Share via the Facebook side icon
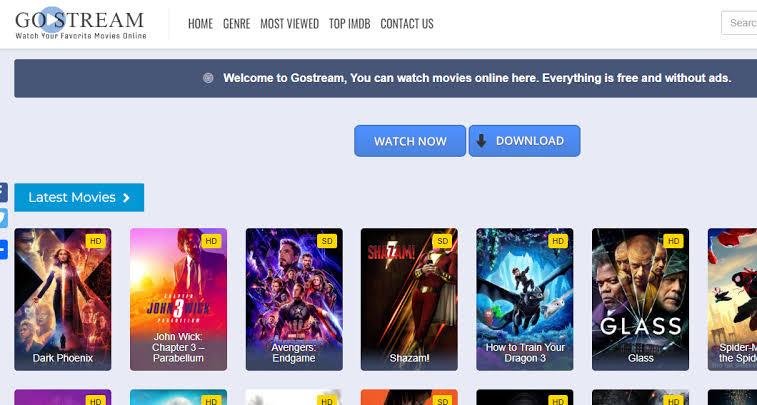757x405 pixels. [x=3, y=192]
